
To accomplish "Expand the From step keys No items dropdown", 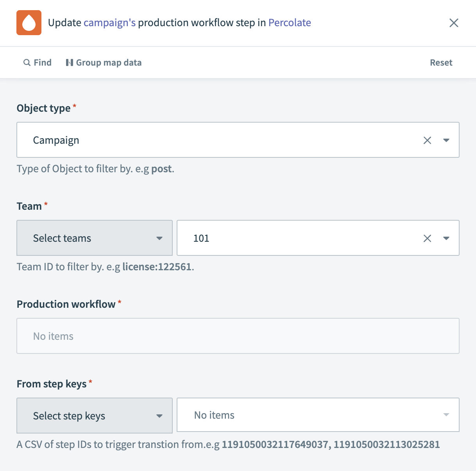I will [x=446, y=415].
